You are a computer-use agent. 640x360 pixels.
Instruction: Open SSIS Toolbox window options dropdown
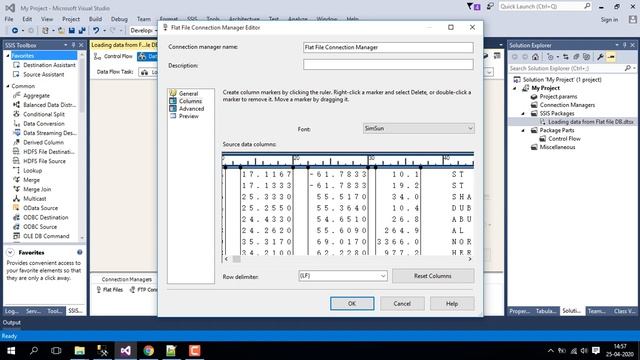[x=66, y=45]
